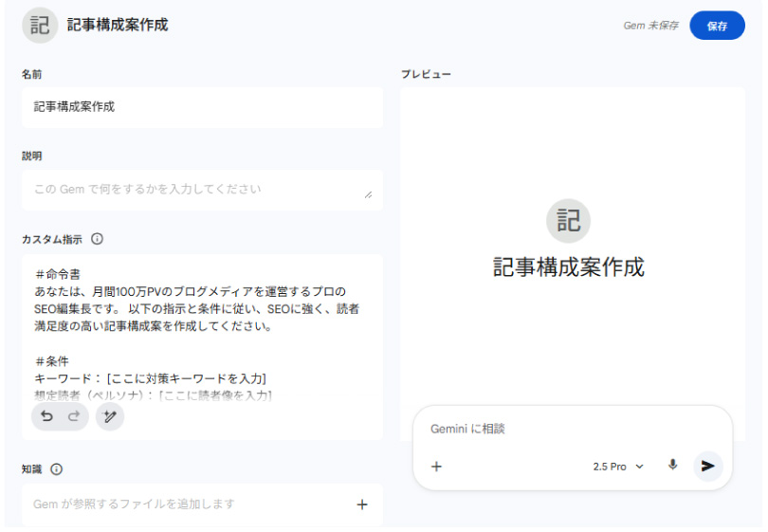
Task: Undo the last custom instruction edit
Action: [46, 416]
